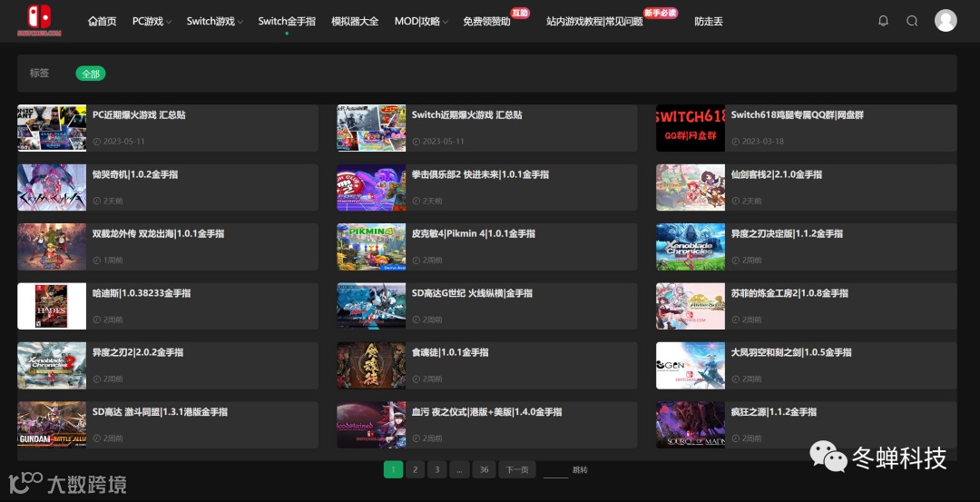The height and width of the screenshot is (502, 980).
Task: Click the 仙剑客栈2 cover thumbnail
Action: coord(691,187)
